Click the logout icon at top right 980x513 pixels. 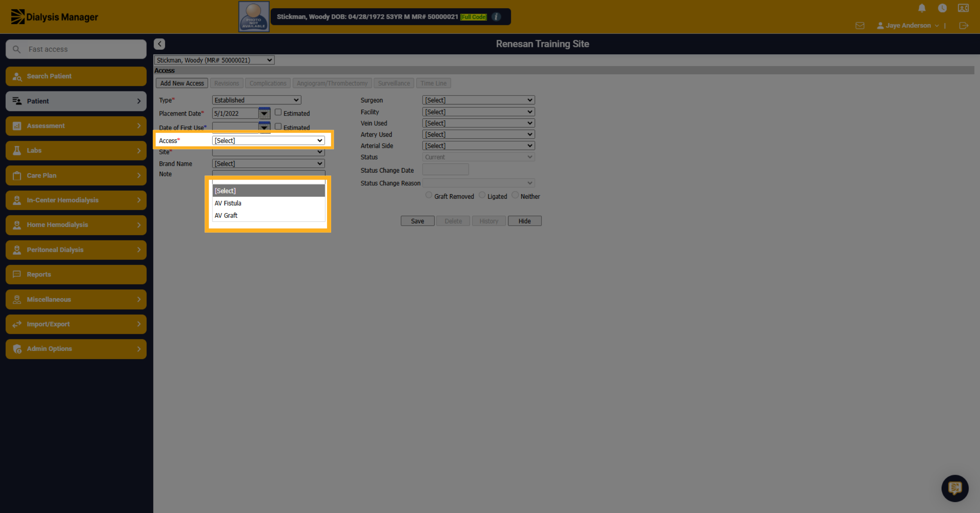[x=963, y=26]
